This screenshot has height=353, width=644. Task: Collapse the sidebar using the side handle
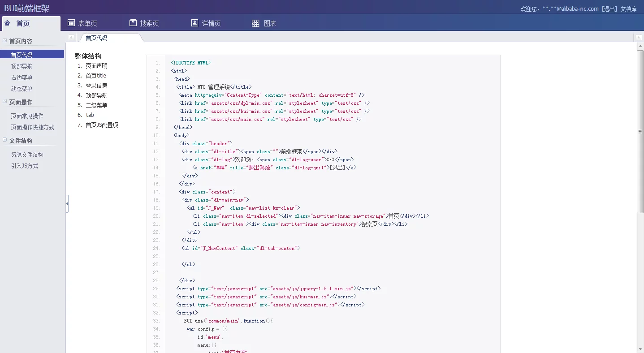click(67, 204)
